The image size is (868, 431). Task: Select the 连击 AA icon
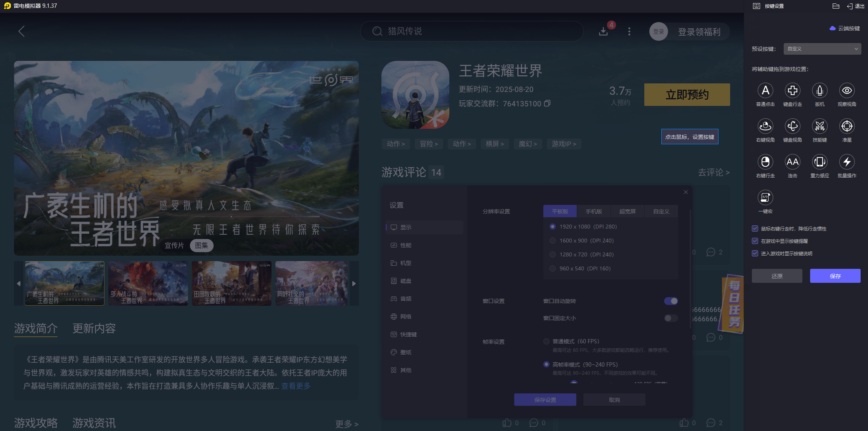pyautogui.click(x=792, y=162)
